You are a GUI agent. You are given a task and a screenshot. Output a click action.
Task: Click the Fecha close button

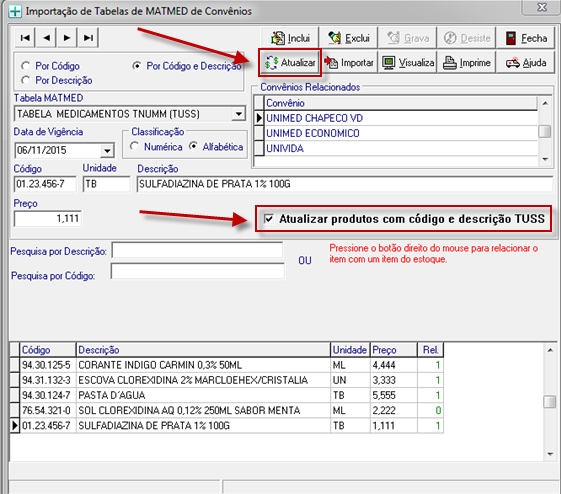pyautogui.click(x=526, y=38)
